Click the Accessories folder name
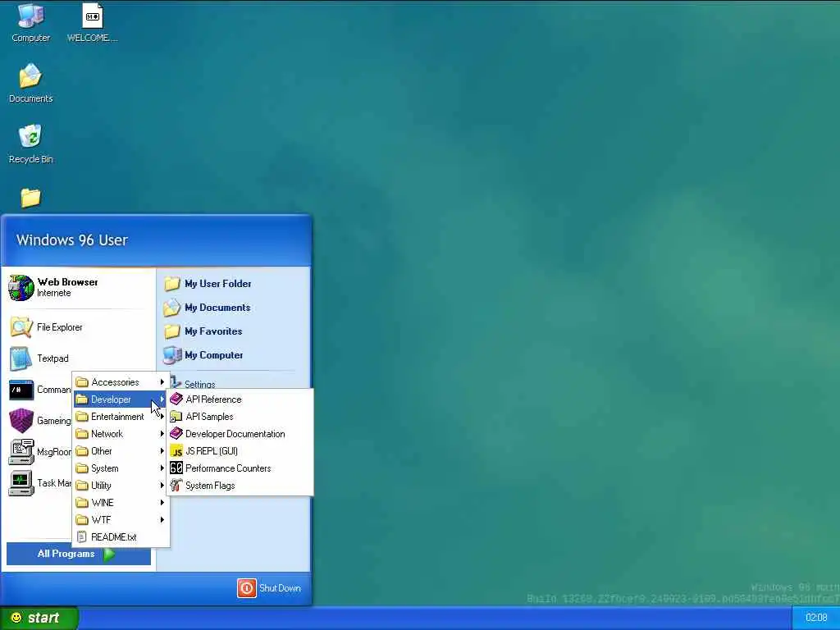The width and height of the screenshot is (840, 630). [x=115, y=382]
